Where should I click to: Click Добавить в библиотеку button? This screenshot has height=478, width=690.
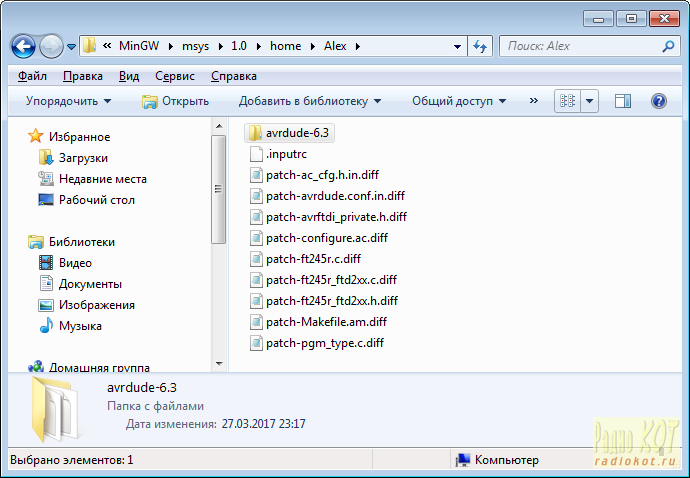310,101
